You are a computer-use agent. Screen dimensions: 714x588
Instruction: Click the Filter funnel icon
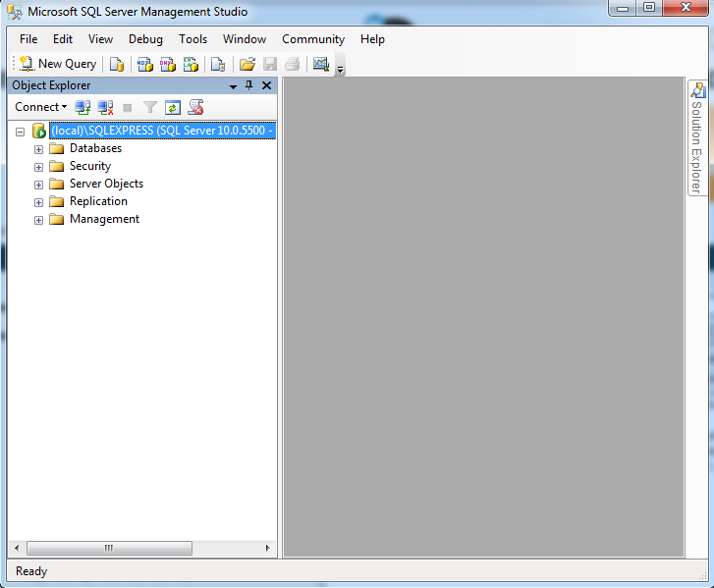pos(150,107)
